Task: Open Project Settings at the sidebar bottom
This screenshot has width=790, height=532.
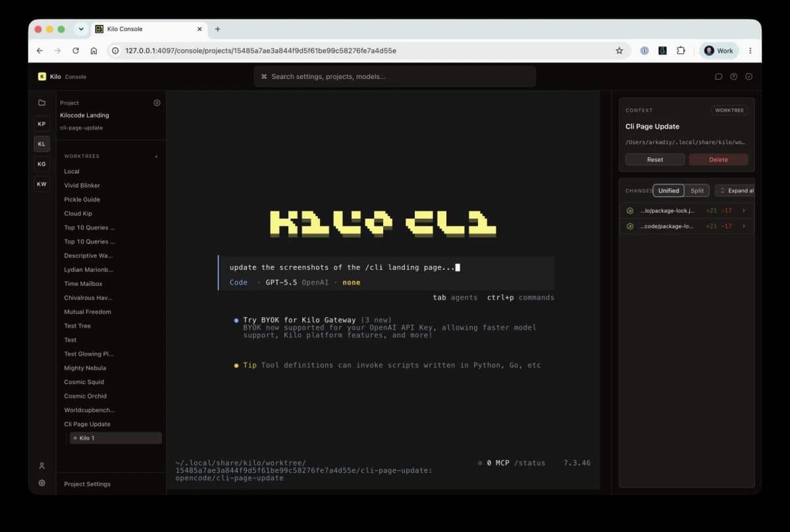Action: [x=88, y=484]
